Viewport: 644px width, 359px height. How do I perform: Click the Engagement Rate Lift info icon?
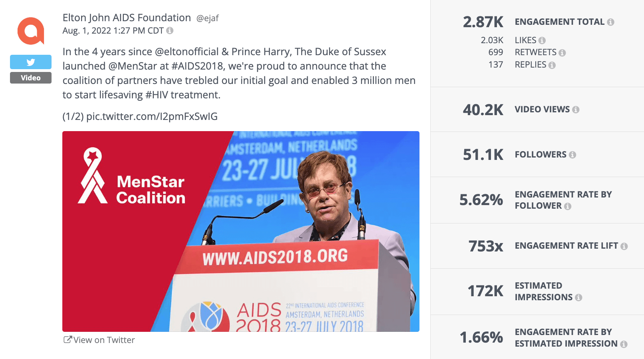tap(624, 246)
